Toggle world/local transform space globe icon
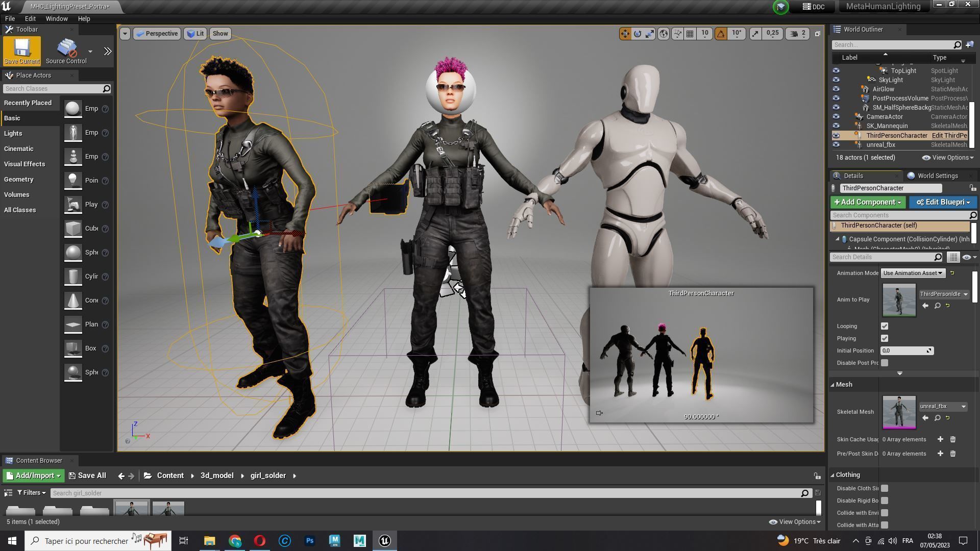The height and width of the screenshot is (551, 980). point(663,33)
